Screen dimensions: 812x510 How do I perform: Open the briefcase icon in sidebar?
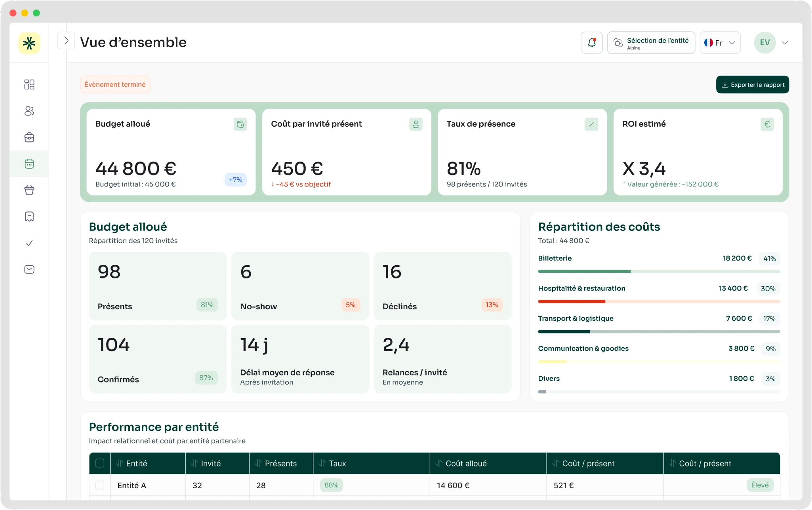[x=29, y=137]
